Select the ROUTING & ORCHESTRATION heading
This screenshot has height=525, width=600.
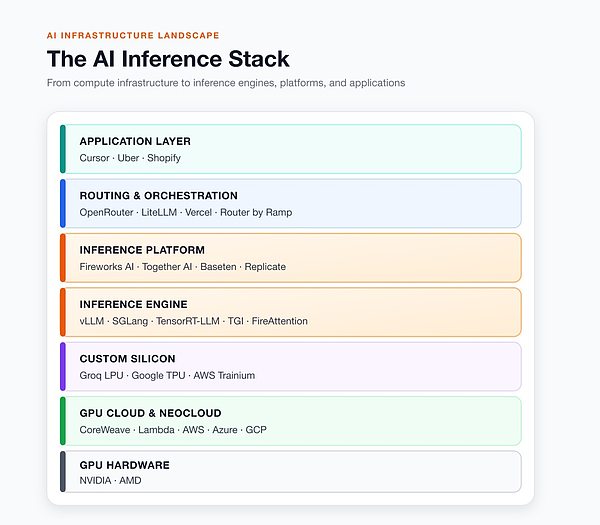pos(158,196)
